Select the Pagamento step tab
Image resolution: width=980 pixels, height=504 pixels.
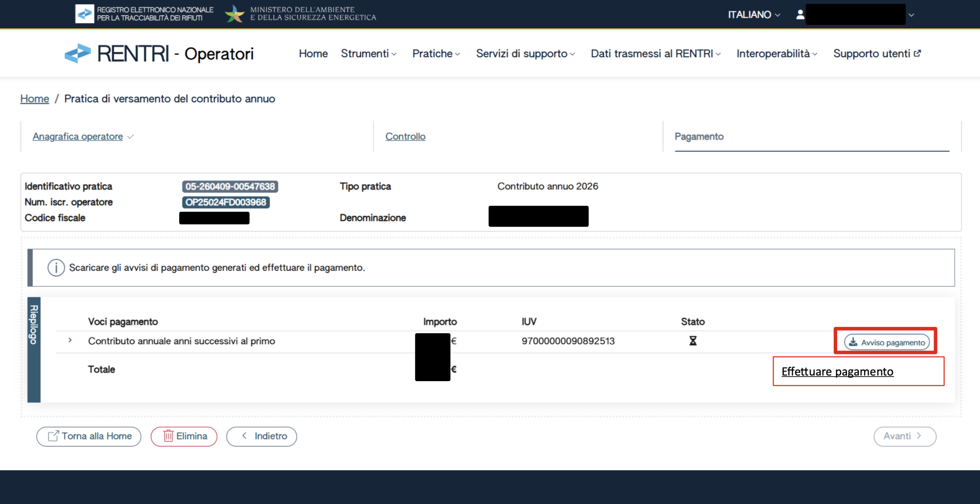(699, 137)
